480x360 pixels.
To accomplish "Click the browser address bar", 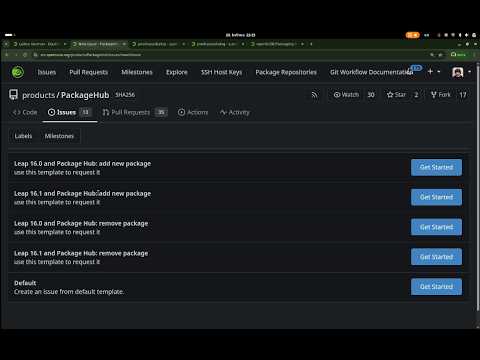I will pyautogui.click(x=230, y=54).
